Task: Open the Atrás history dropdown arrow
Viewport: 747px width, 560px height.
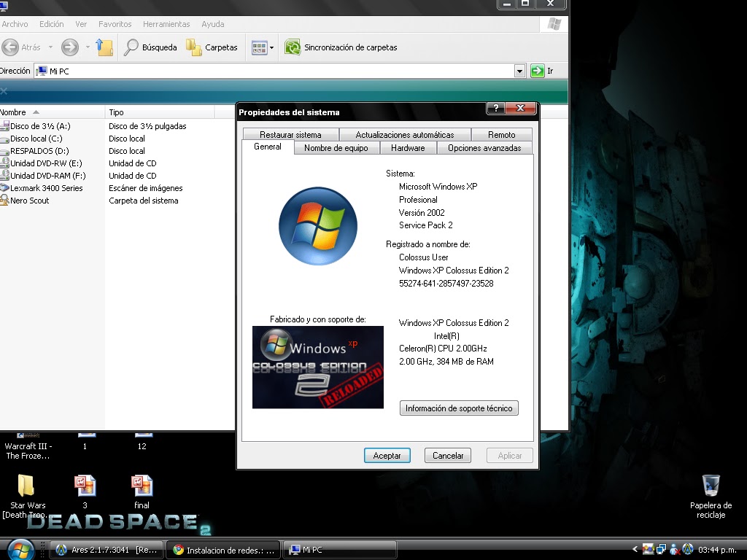Action: [50, 47]
